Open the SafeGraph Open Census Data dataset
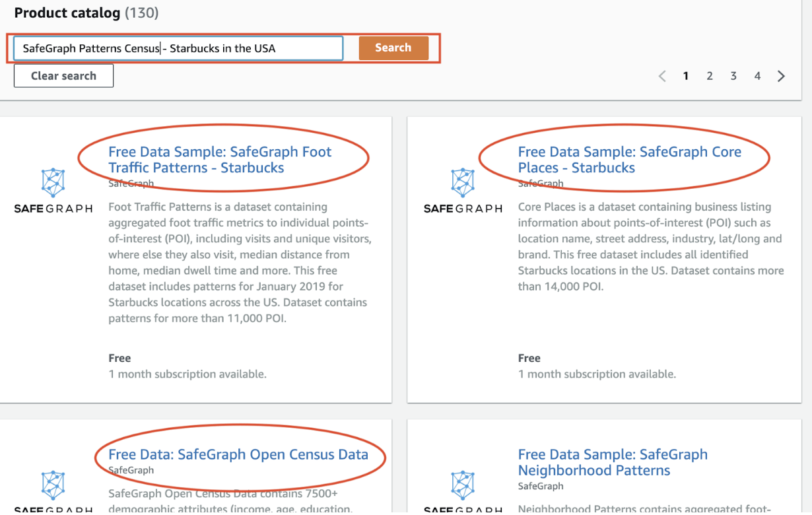 [x=240, y=454]
